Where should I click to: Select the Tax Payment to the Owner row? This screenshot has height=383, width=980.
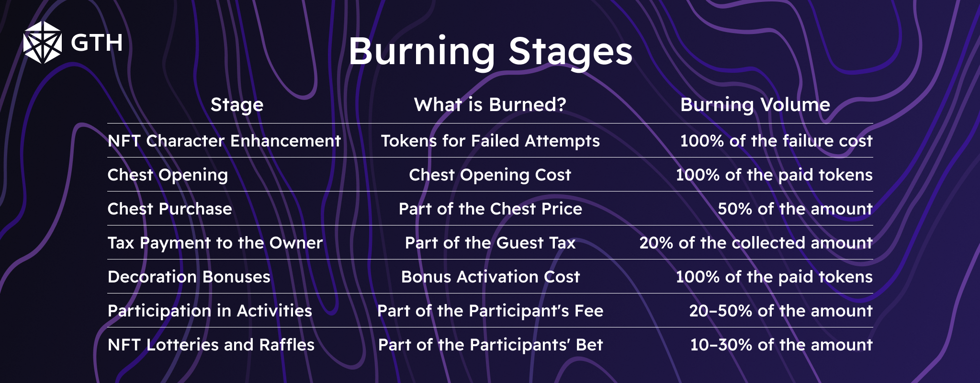tap(215, 243)
